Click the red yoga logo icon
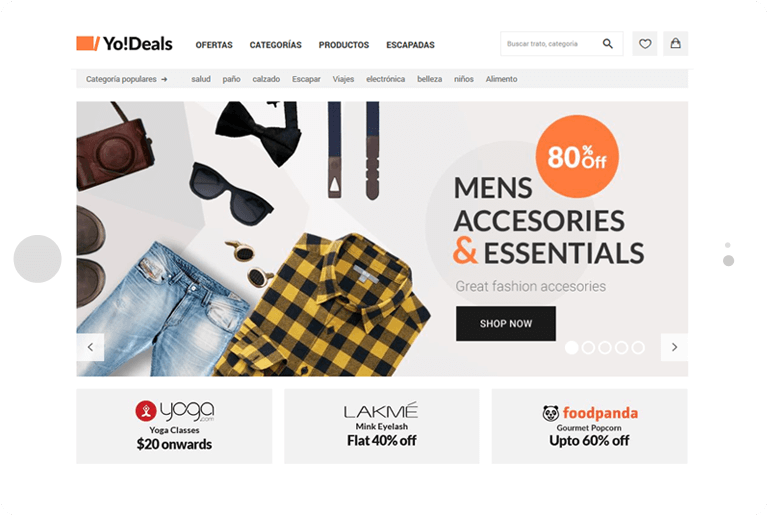The width and height of the screenshot is (768, 516). (145, 411)
